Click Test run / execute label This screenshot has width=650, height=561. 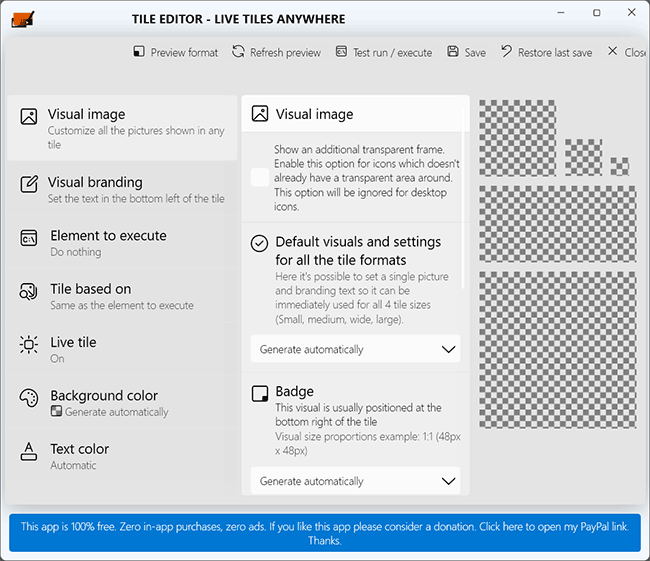point(392,53)
